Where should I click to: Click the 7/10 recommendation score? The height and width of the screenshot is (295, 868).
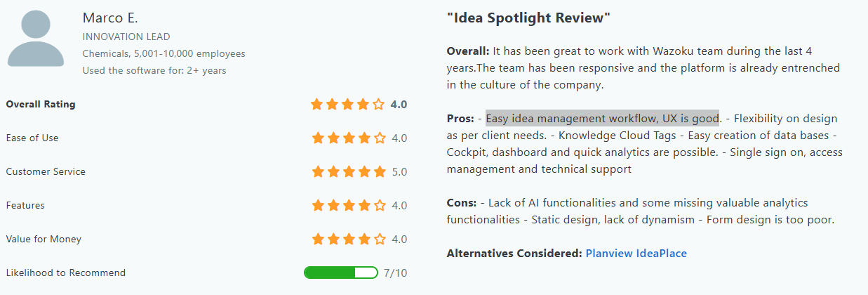click(x=395, y=273)
